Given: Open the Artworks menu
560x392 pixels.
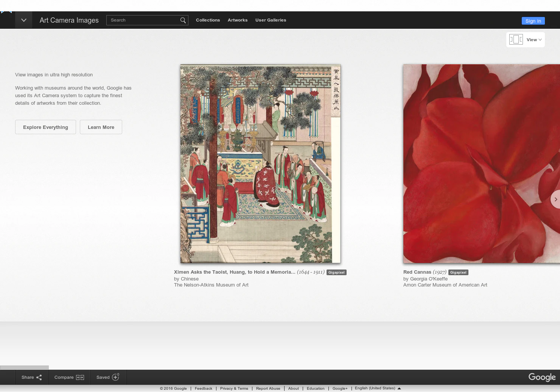Looking at the screenshot, I should (238, 20).
